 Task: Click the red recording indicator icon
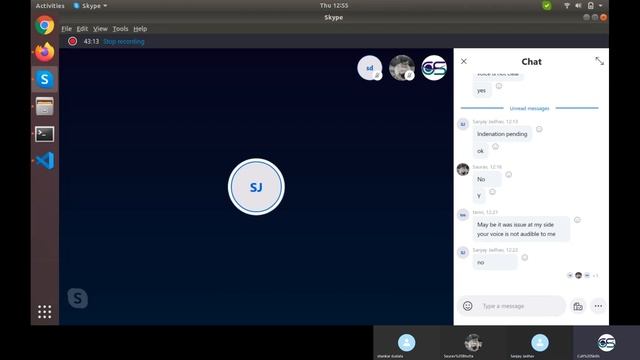pyautogui.click(x=72, y=41)
